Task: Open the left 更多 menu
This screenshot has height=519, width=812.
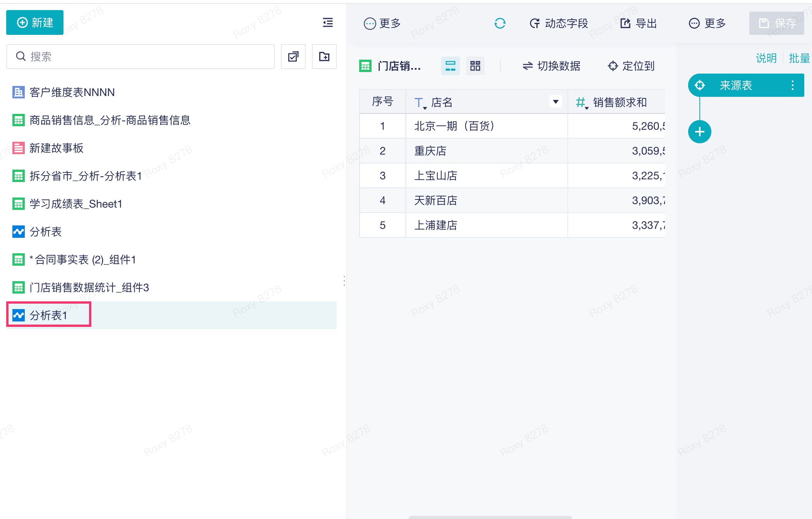Action: (x=382, y=23)
